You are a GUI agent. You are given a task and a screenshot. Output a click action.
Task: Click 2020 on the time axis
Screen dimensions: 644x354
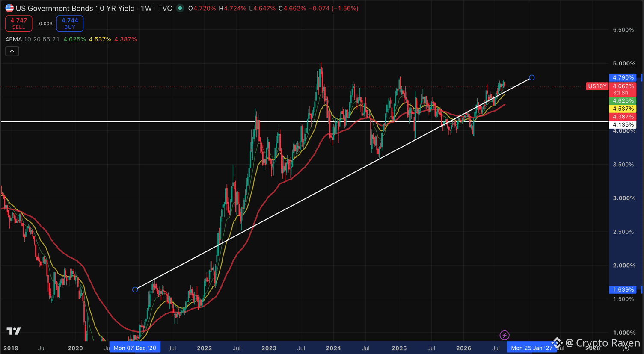(x=75, y=348)
